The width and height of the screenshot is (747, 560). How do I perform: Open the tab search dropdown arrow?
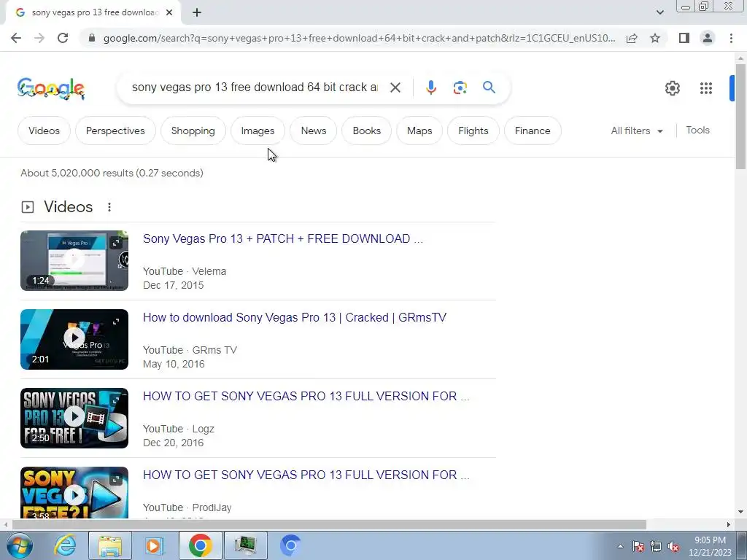(659, 12)
